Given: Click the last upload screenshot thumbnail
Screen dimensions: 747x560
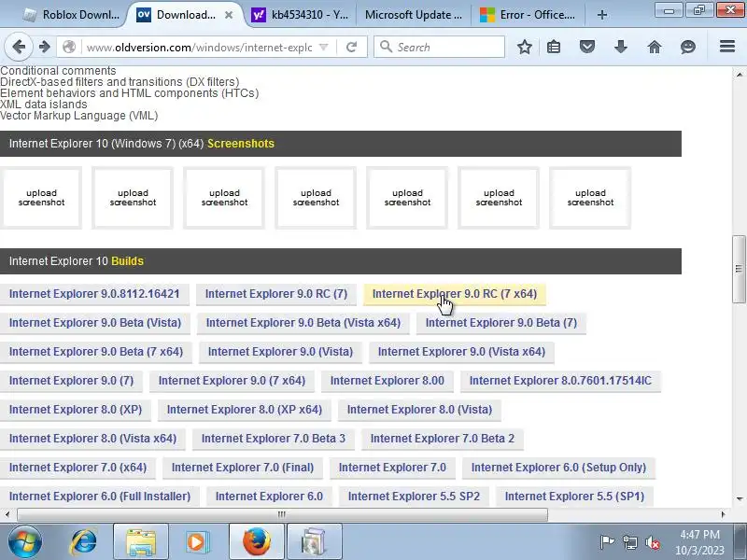Looking at the screenshot, I should [x=590, y=198].
